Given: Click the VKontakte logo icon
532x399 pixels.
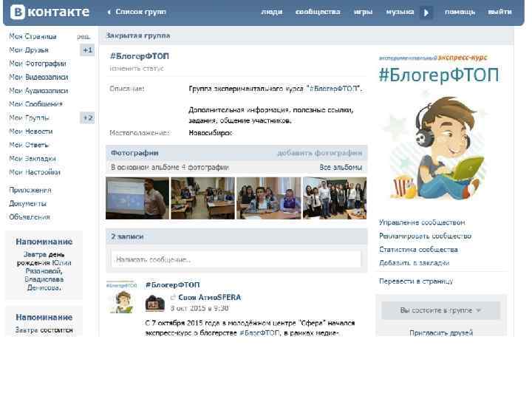Looking at the screenshot, I should point(18,13).
